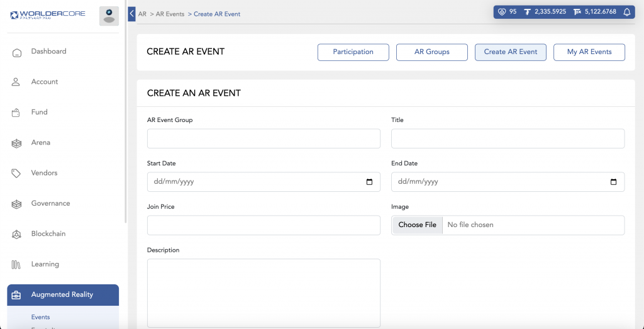Click the 2,335.5925 balance value
This screenshot has height=329, width=644.
[x=550, y=12]
